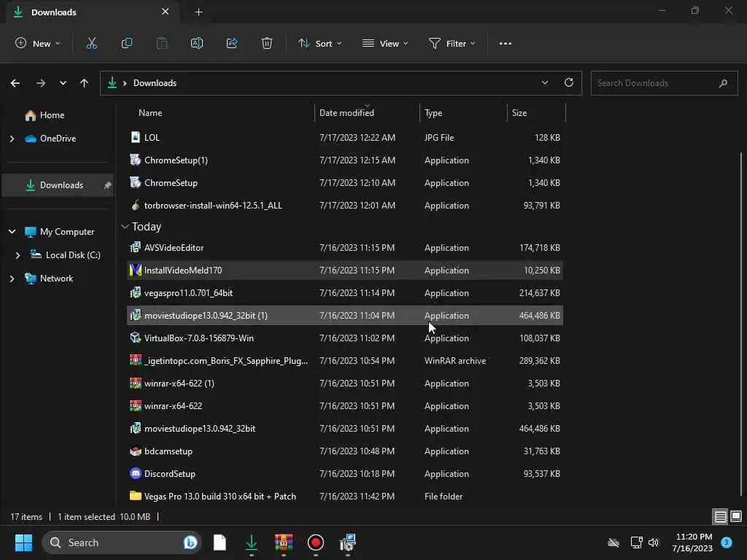Click the Copy icon in toolbar

pyautogui.click(x=127, y=43)
